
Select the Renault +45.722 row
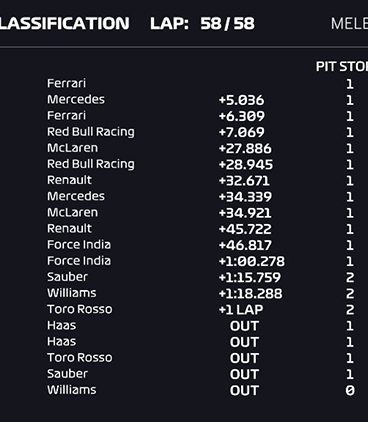click(200, 229)
